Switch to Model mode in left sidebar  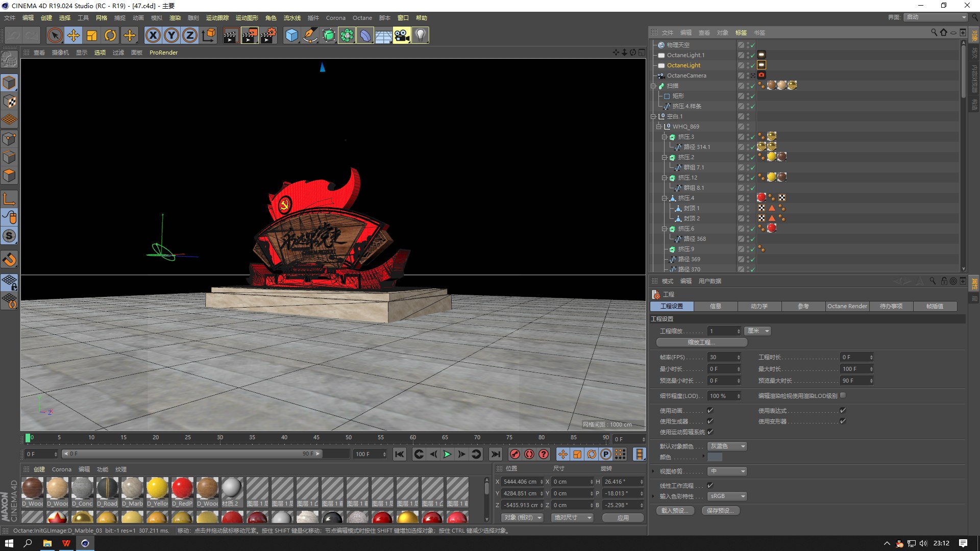pyautogui.click(x=10, y=83)
